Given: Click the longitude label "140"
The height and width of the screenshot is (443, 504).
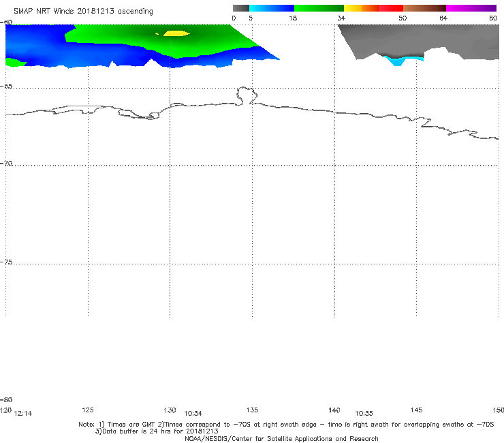Looking at the screenshot, I should (334, 410).
